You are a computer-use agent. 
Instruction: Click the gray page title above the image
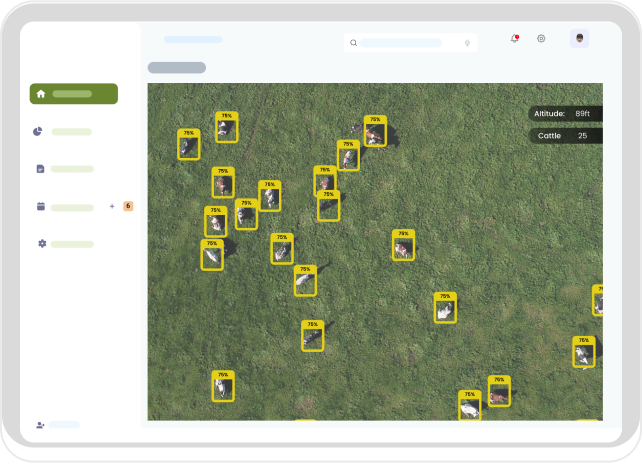[177, 68]
